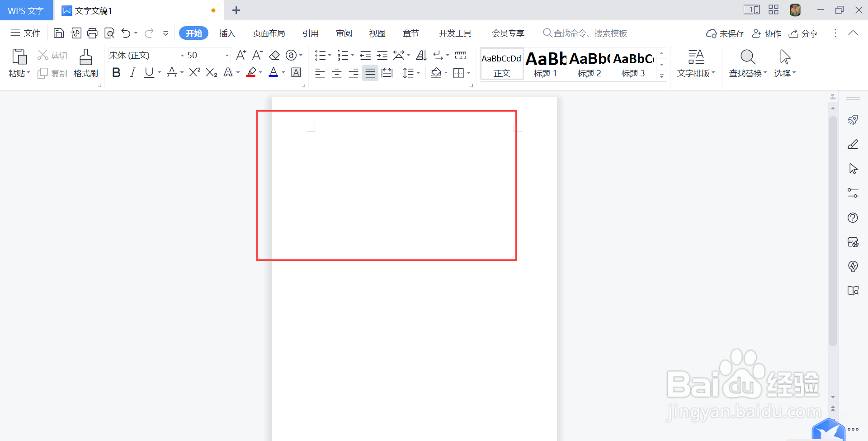The image size is (868, 441).
Task: Click 未保存 status button
Action: pos(725,33)
